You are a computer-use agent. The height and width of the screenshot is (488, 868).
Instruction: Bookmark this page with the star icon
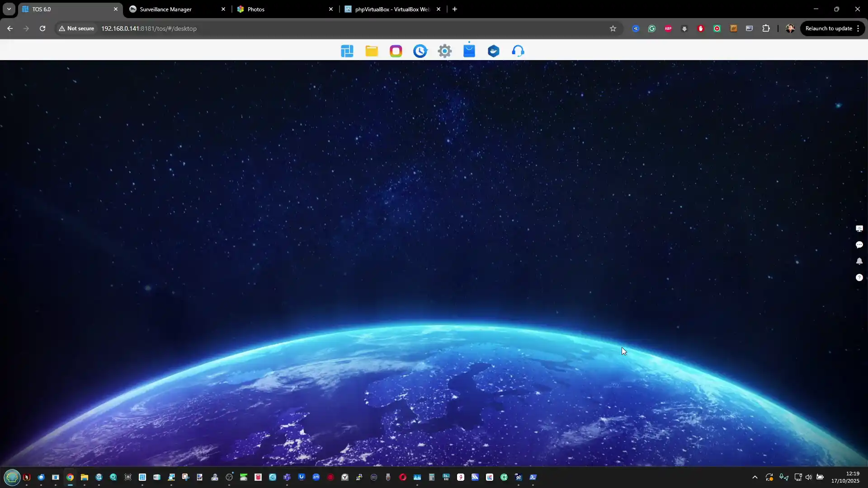613,28
